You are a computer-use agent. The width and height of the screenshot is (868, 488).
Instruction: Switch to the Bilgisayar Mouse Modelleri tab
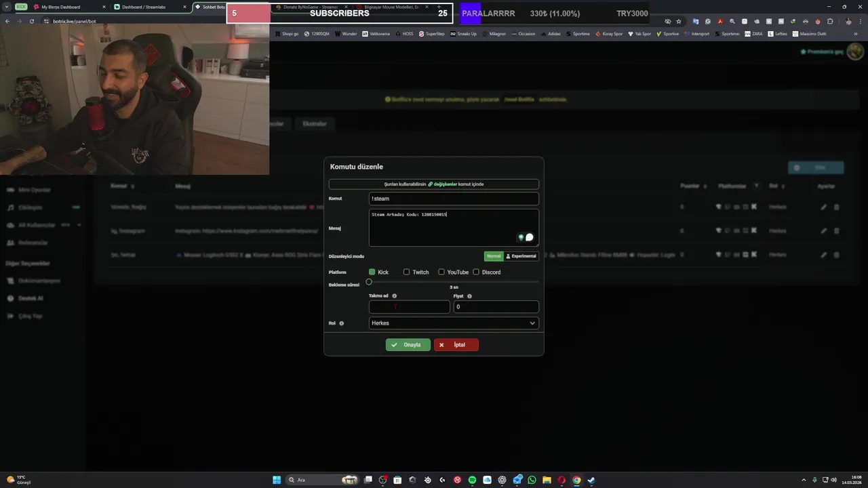coord(392,7)
